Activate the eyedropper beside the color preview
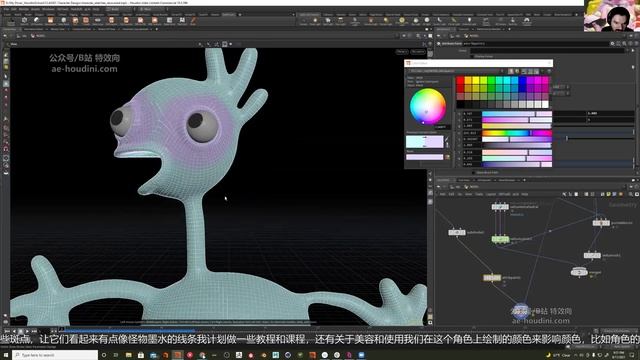 tap(447, 139)
